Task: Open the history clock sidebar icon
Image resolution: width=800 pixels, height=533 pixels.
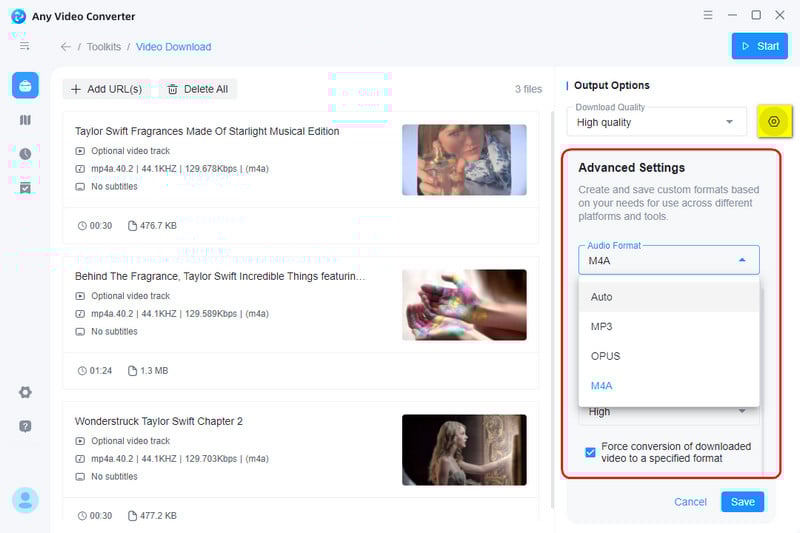Action: pos(25,154)
